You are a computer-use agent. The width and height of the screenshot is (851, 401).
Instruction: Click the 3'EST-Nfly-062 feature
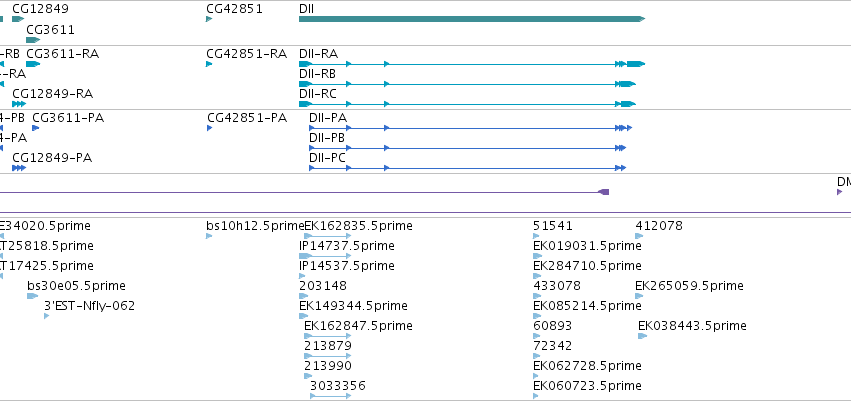[47, 316]
